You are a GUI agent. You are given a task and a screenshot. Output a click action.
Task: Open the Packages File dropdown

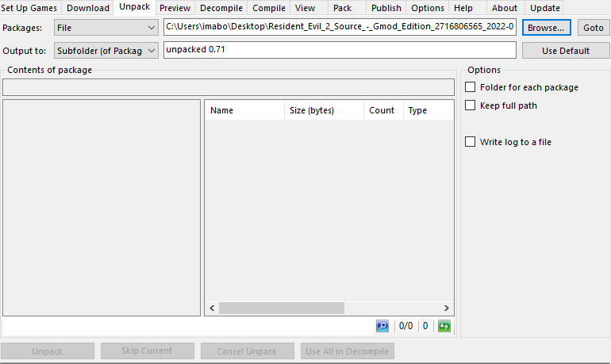(x=106, y=28)
